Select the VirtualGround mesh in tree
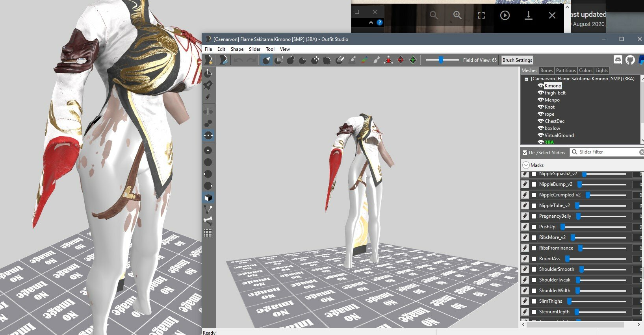Screen dimensions: 644x335 [x=559, y=135]
